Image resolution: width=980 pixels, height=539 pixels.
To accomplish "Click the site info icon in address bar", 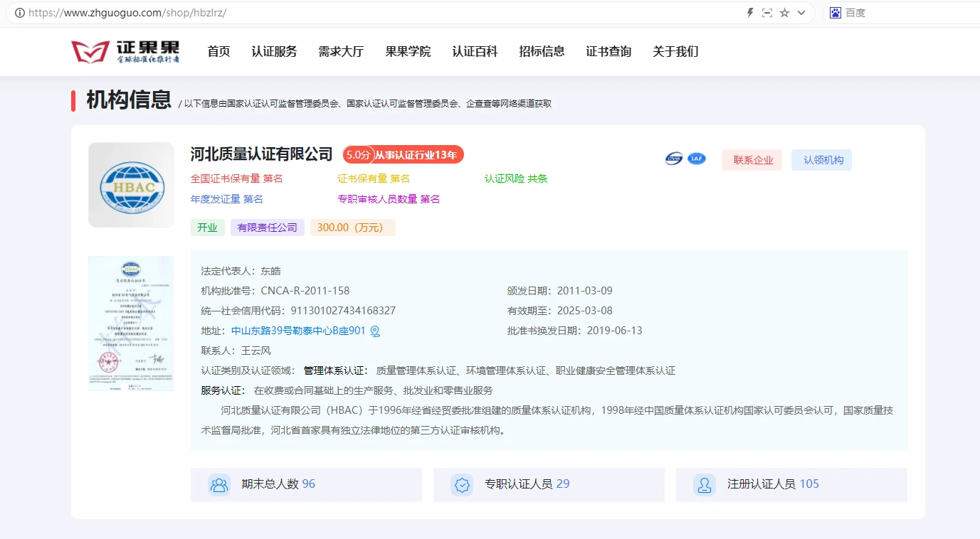I will tap(19, 13).
